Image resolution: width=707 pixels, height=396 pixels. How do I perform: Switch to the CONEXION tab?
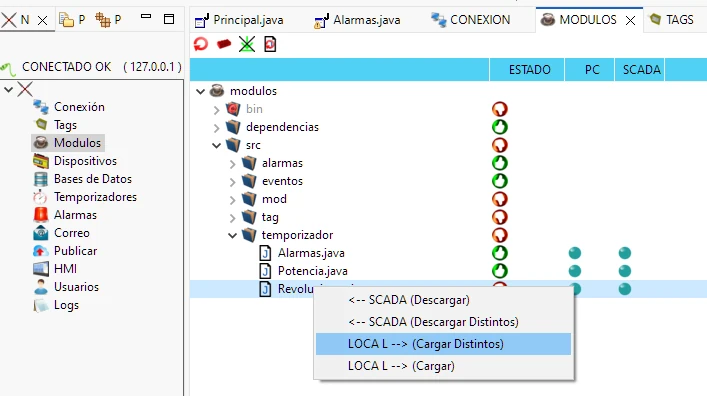point(471,20)
